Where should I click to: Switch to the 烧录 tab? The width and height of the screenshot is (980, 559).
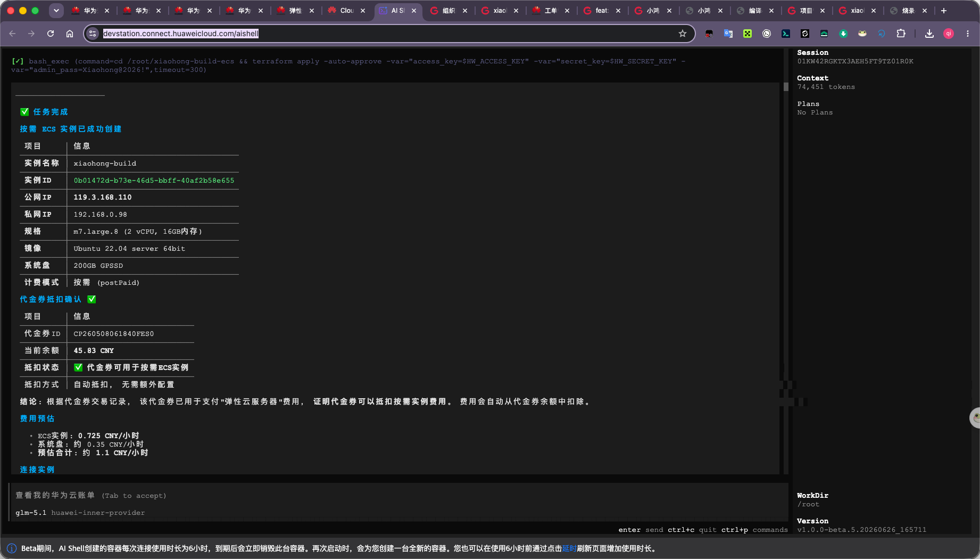pyautogui.click(x=908, y=11)
